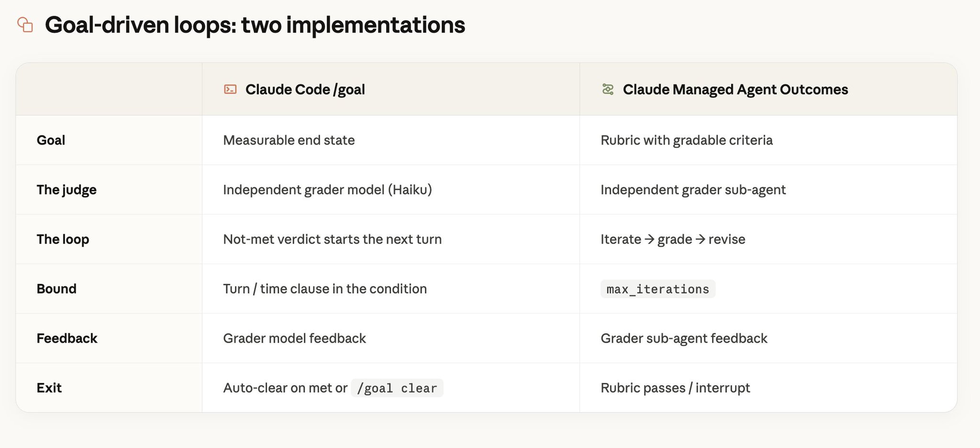980x448 pixels.
Task: Click the terminal icon beside Claude Code /goal
Action: [230, 90]
